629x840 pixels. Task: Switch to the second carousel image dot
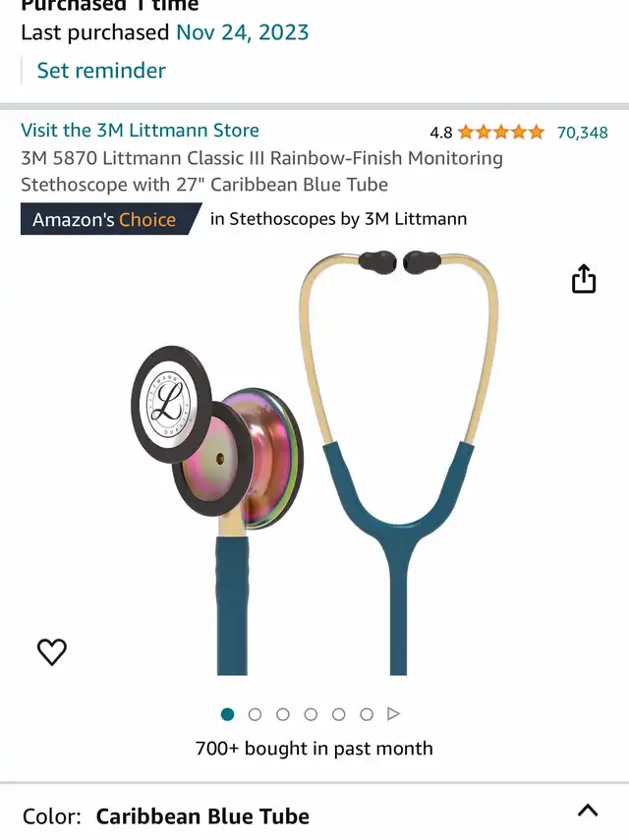pos(255,714)
